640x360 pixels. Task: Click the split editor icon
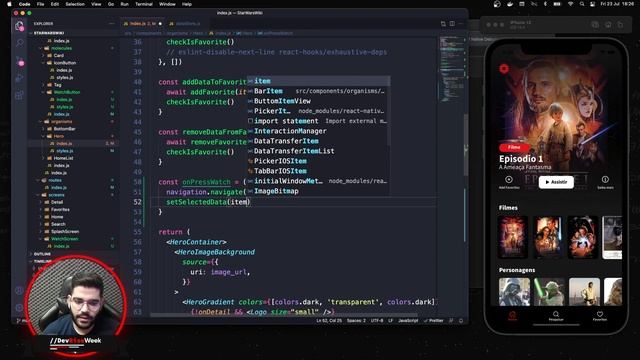(x=452, y=24)
